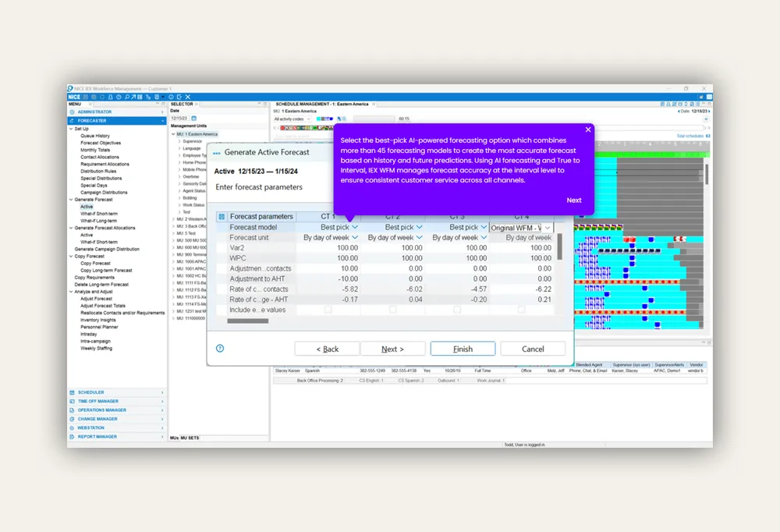Close the purple guidance tooltip
This screenshot has width=780, height=532.
coord(588,129)
